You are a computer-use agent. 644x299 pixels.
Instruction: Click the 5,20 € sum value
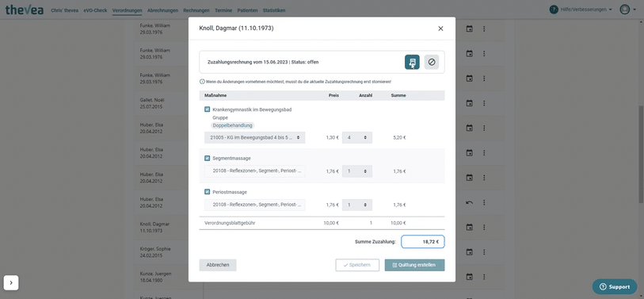tap(399, 137)
